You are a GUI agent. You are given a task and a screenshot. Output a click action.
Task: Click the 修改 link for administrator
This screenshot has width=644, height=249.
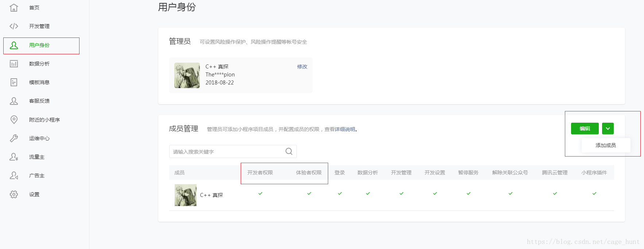[x=302, y=67]
